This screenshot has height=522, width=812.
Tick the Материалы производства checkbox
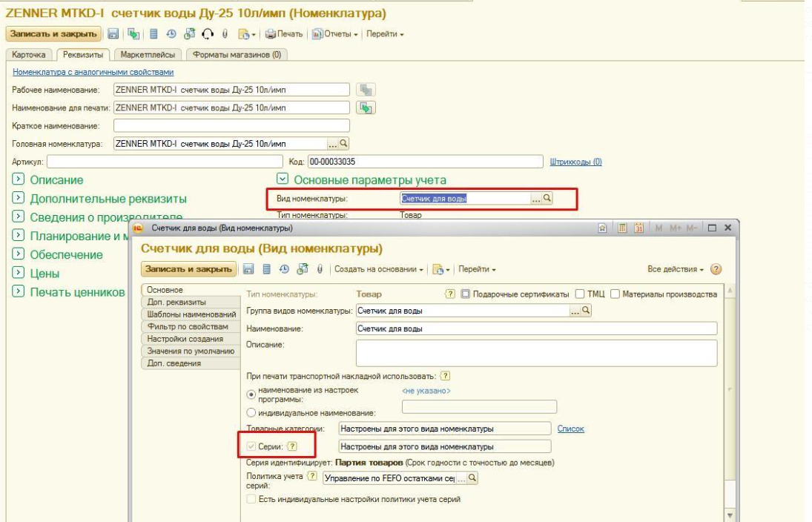coord(615,294)
